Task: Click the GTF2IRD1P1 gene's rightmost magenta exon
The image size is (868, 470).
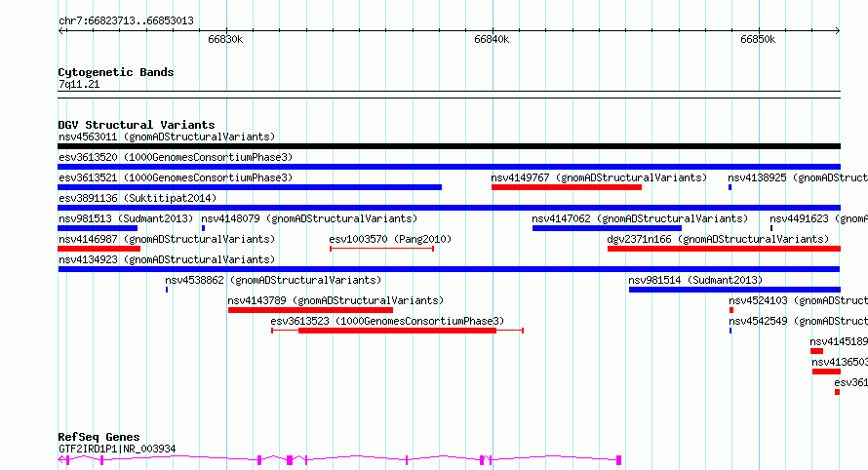Action: (619, 460)
